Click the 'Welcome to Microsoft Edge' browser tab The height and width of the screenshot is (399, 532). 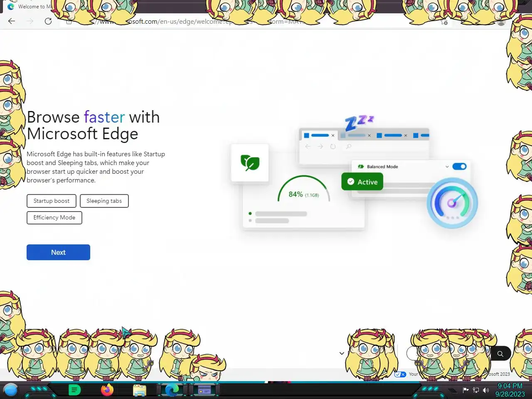[x=29, y=7]
